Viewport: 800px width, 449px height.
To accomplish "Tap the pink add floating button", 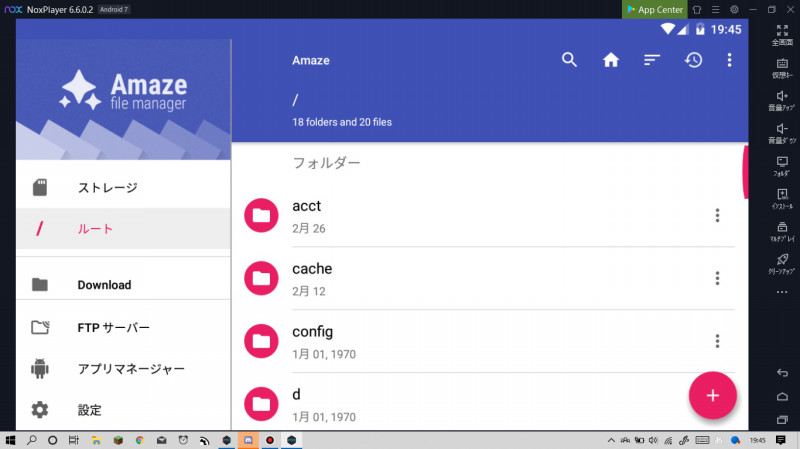I will (x=713, y=395).
